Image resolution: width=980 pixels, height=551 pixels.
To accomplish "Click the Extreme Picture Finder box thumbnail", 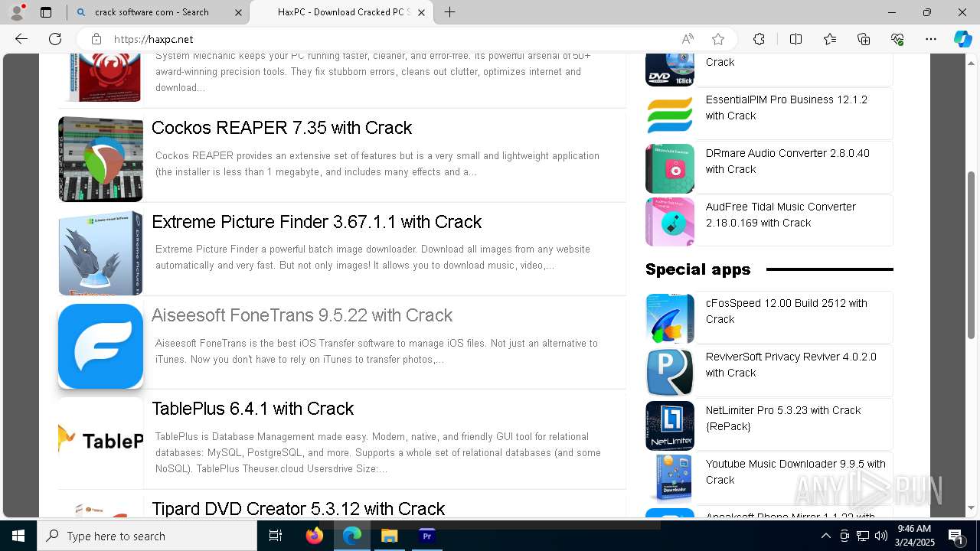I will point(101,253).
